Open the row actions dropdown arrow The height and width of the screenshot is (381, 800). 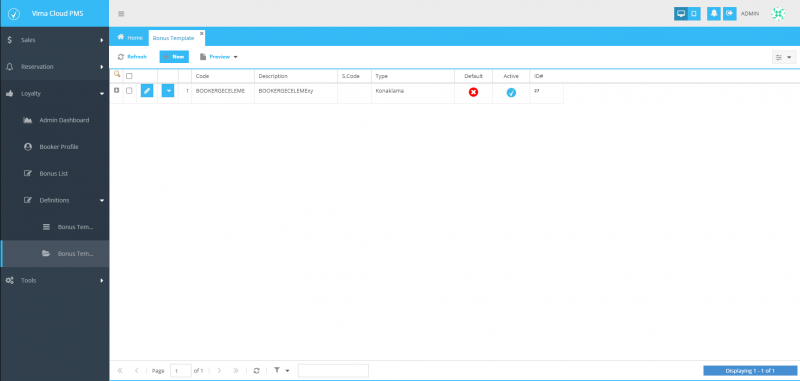(x=168, y=91)
